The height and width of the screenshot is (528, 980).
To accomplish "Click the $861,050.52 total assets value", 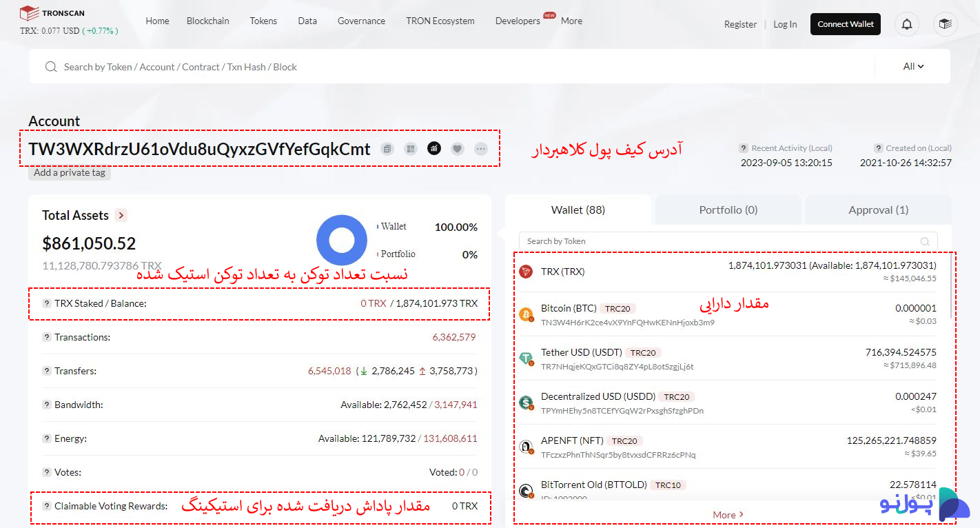I will 89,243.
